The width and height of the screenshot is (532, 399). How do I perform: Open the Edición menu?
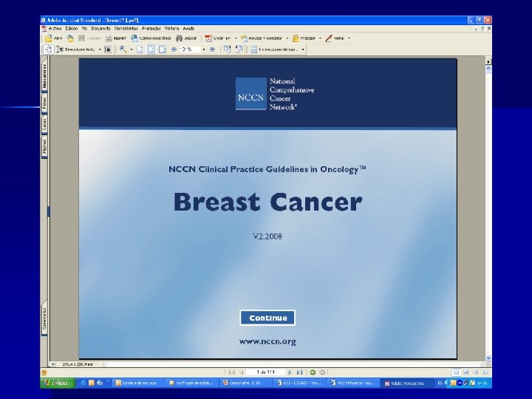[72, 29]
